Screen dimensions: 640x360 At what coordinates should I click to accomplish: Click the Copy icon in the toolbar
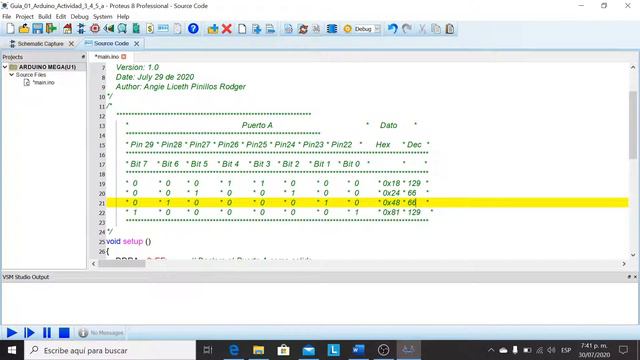[x=436, y=29]
